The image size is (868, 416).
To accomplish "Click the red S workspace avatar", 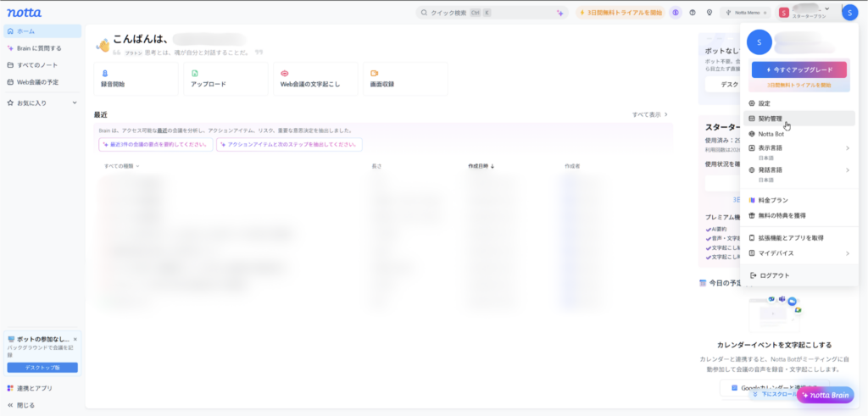I will 784,13.
